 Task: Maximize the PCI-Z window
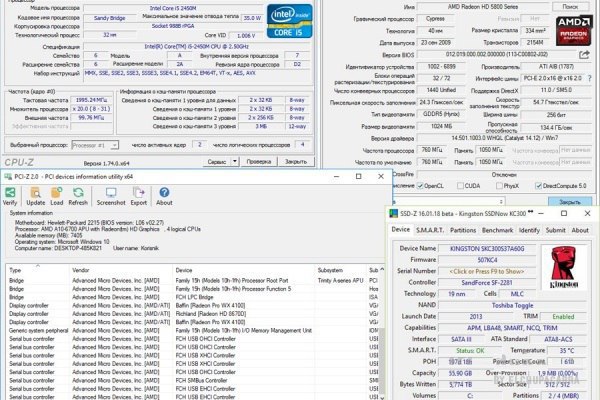click(x=359, y=176)
